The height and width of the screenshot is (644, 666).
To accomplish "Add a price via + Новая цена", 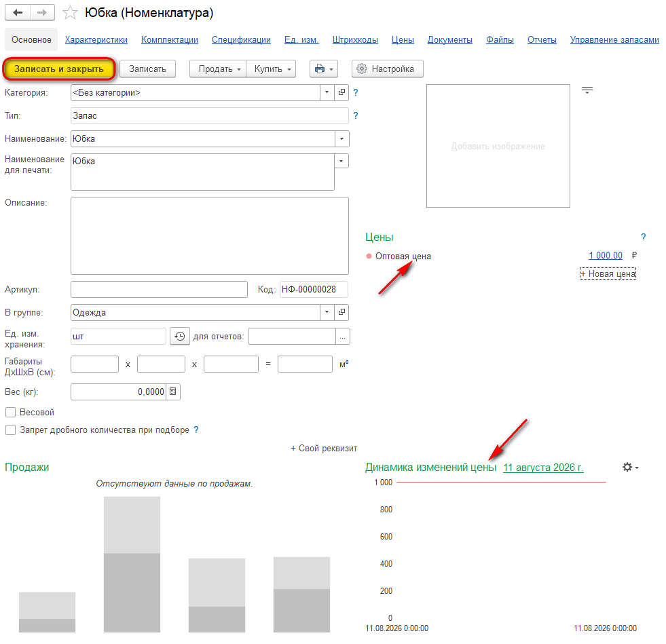I will click(x=608, y=273).
